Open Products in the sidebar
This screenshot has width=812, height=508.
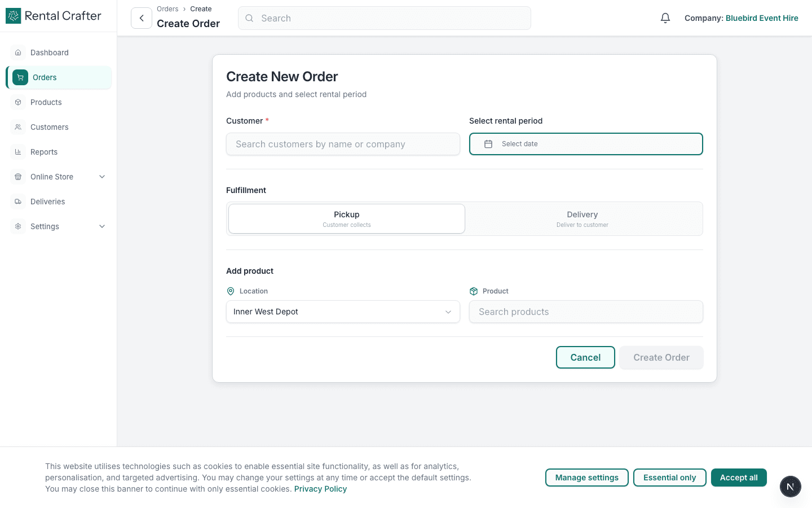pyautogui.click(x=59, y=102)
